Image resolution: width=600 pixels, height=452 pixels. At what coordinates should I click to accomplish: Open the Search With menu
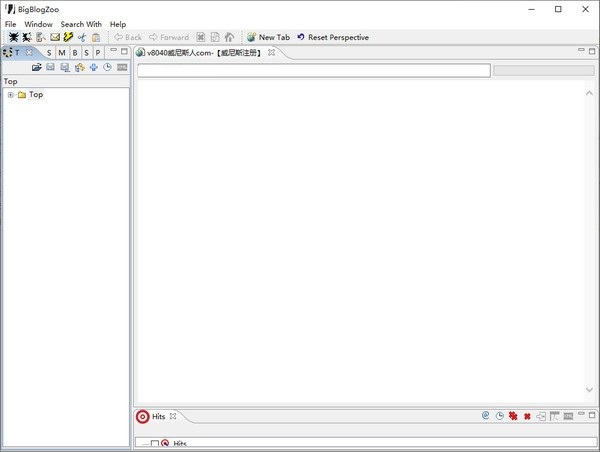coord(81,24)
